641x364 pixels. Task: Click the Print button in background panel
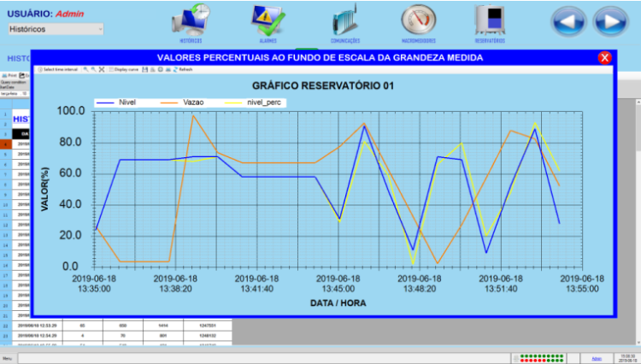coord(10,75)
